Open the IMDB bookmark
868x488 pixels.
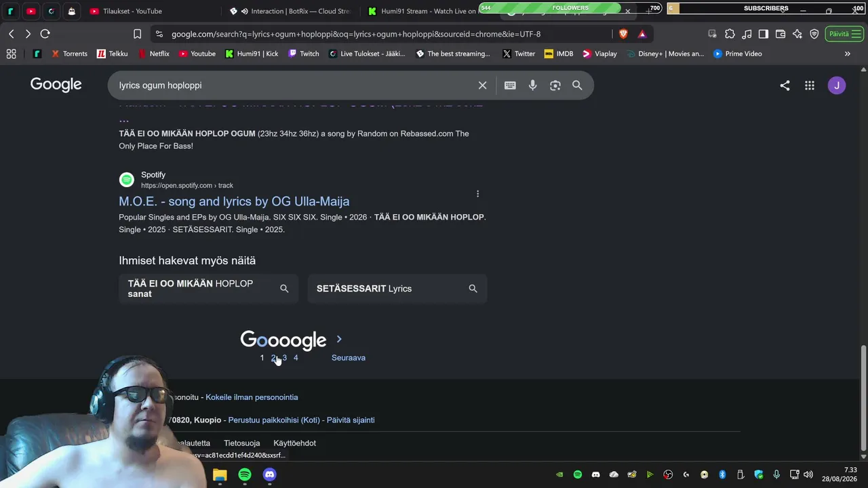click(x=558, y=54)
